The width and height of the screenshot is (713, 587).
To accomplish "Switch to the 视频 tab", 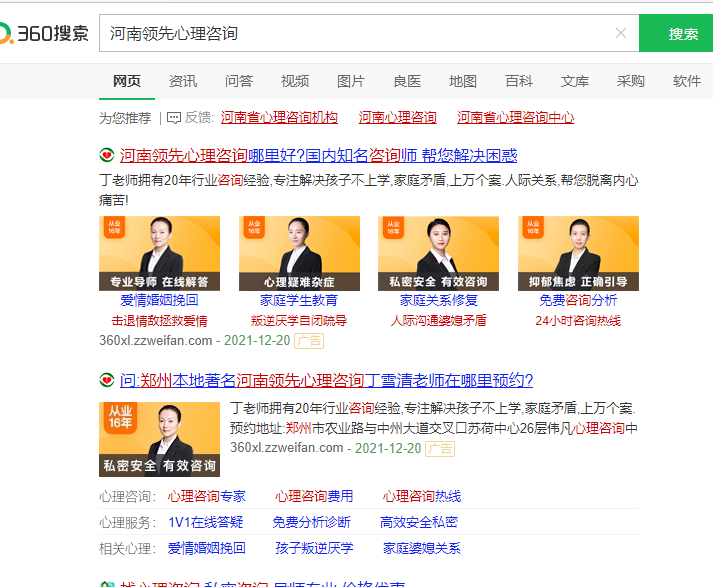I will point(295,81).
